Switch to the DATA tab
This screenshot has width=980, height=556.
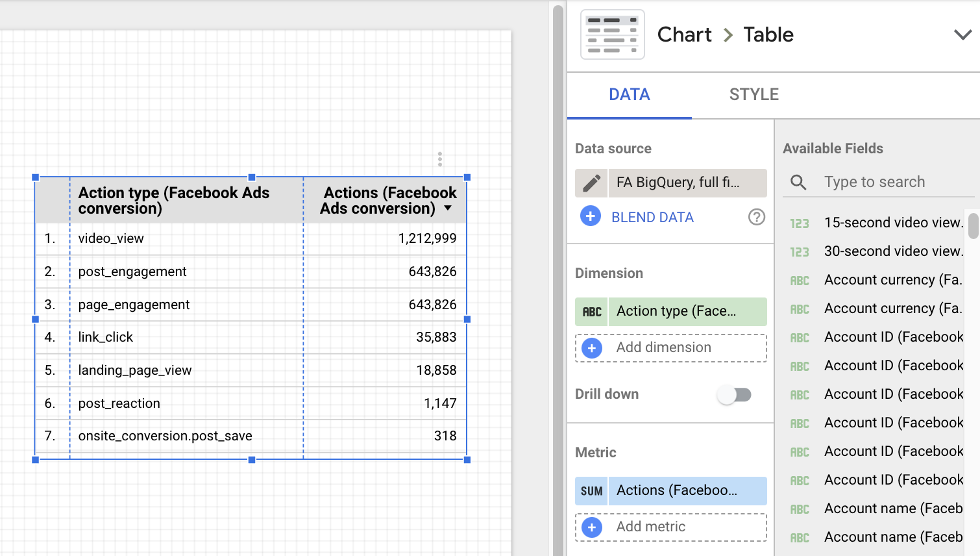pyautogui.click(x=629, y=95)
